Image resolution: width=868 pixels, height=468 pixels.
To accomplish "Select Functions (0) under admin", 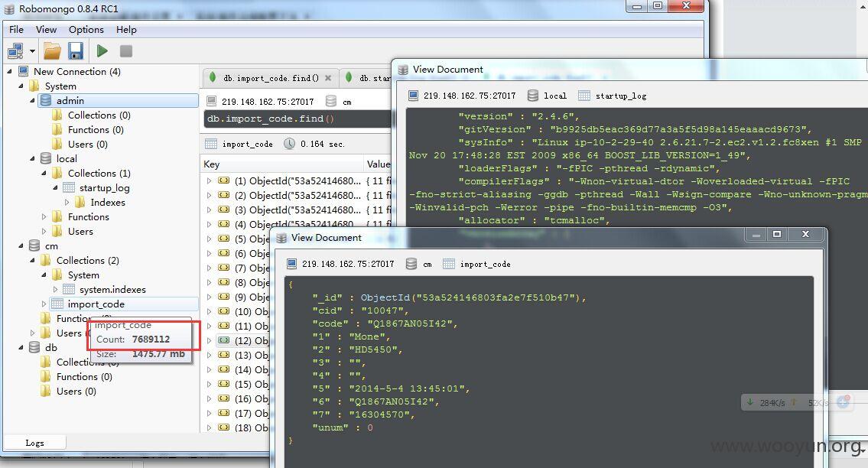I will point(96,129).
